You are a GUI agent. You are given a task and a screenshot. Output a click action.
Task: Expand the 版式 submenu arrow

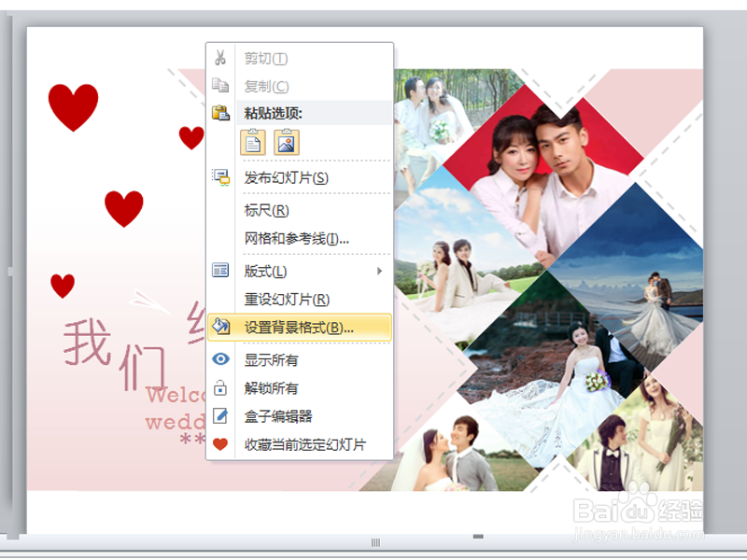coord(380,271)
